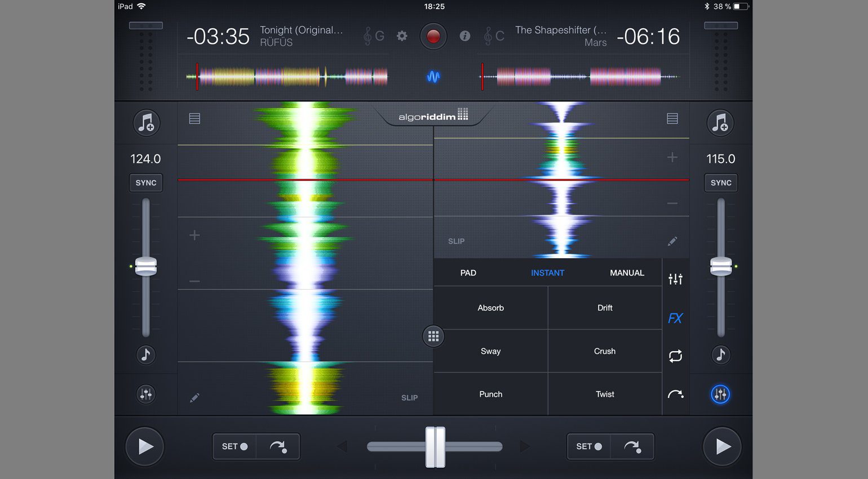Screen dimensions: 868x479
Task: Tap the left deck time -03:35
Action: [218, 37]
